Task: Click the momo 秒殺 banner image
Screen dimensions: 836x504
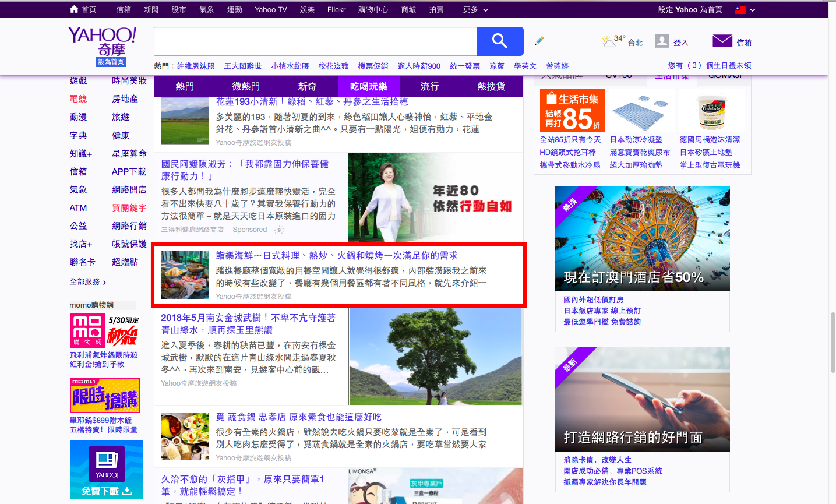Action: click(x=105, y=330)
